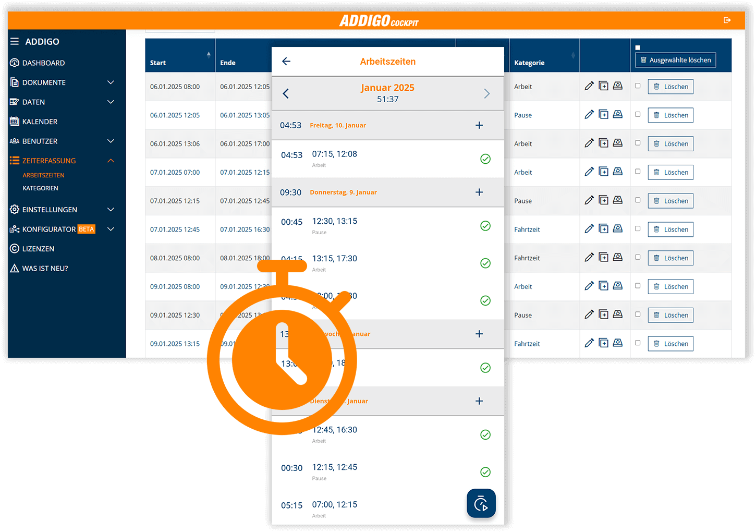Click the Kategorie column header
The width and height of the screenshot is (756, 532).
[544, 56]
